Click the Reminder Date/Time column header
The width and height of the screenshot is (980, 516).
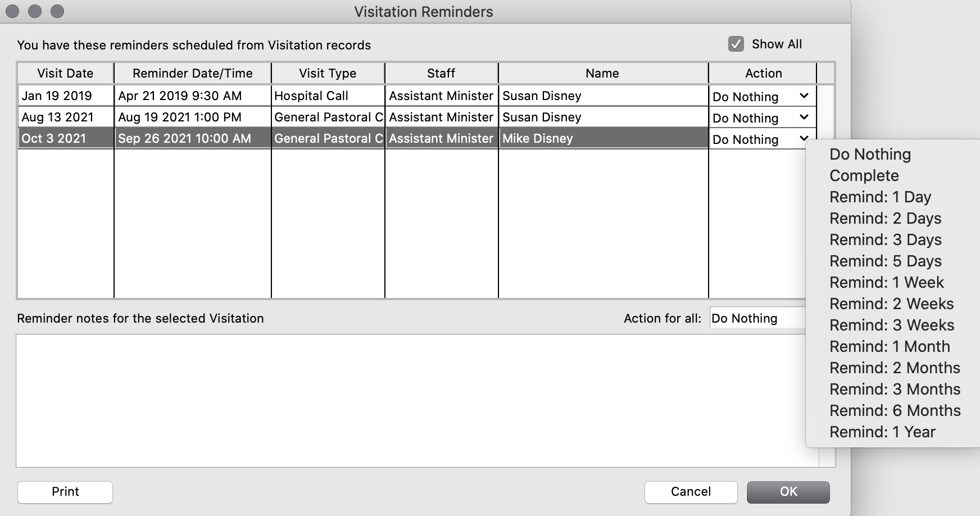(192, 73)
